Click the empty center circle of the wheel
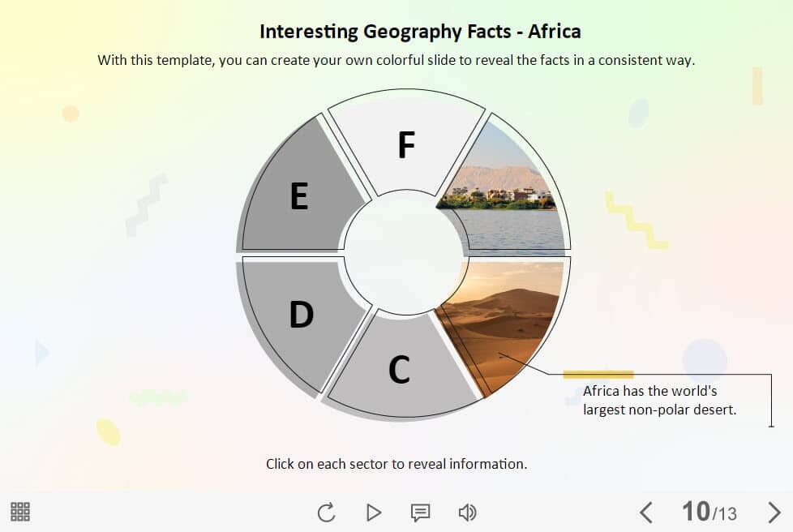Viewport: 793px width, 532px height. tap(403, 251)
